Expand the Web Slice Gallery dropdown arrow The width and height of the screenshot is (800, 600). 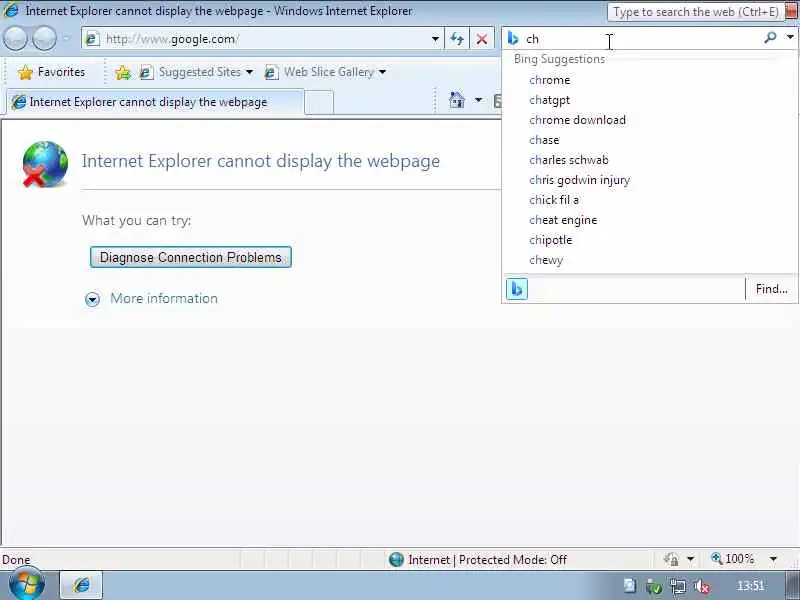(x=383, y=72)
